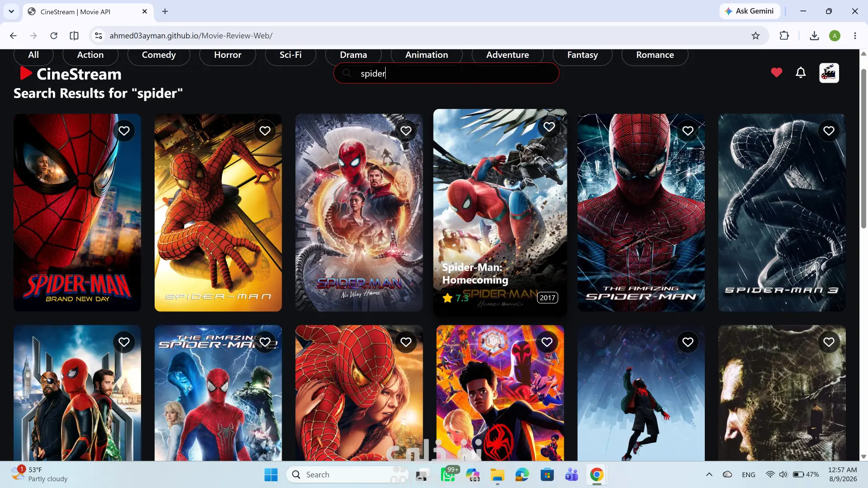Favorite the Spider-Man and Mary Jane poster
This screenshot has width=868, height=488.
[406, 343]
